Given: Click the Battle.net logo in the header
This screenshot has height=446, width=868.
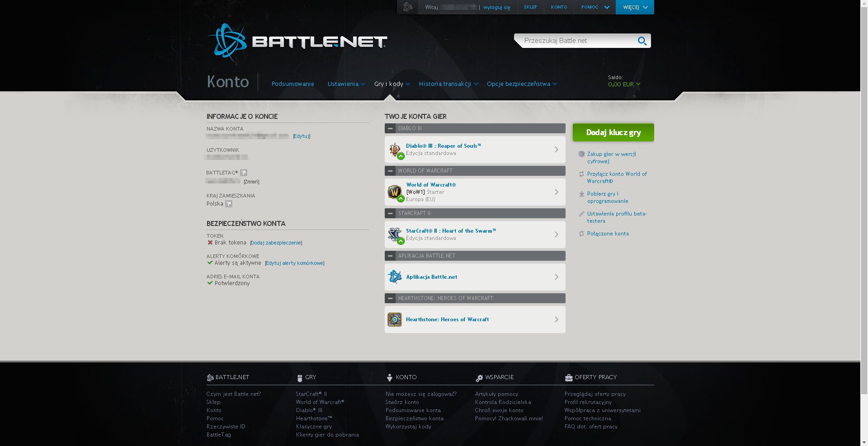Looking at the screenshot, I should [x=297, y=42].
